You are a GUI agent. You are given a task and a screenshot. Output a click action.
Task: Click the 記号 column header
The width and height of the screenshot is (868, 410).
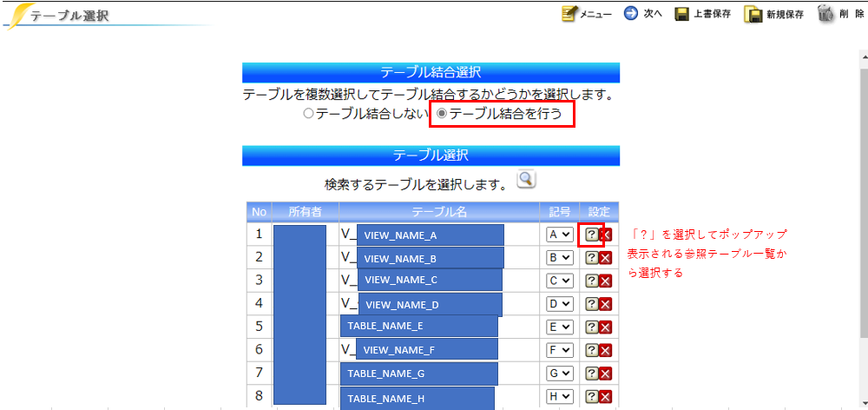coord(560,212)
